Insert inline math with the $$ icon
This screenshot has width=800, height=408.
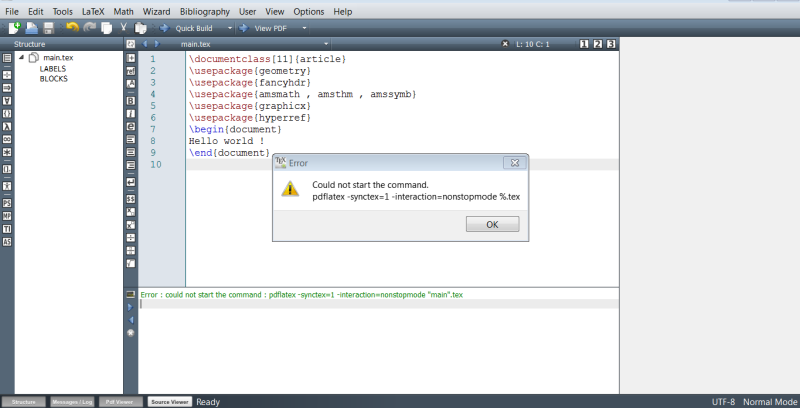(x=131, y=199)
